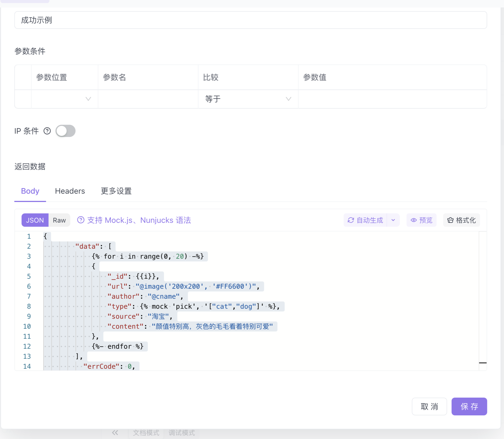Open the 等于 comparison dropdown
The width and height of the screenshot is (504, 439).
pyautogui.click(x=248, y=99)
